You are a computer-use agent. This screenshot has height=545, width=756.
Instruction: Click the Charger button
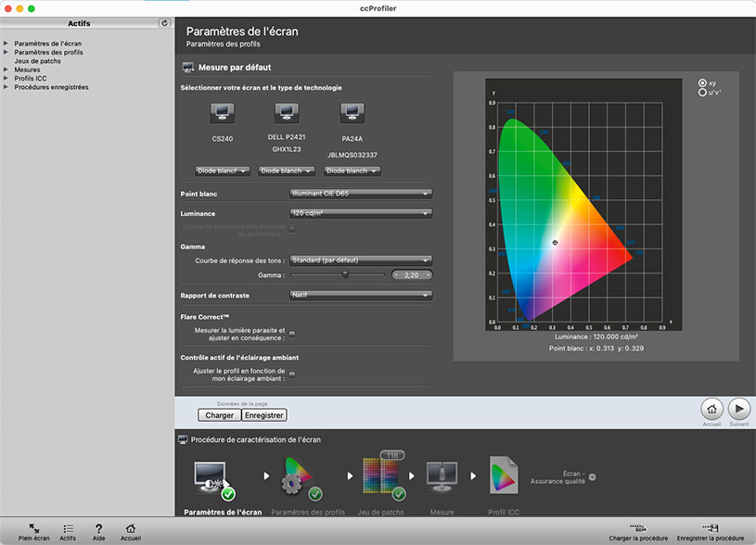[x=219, y=415]
